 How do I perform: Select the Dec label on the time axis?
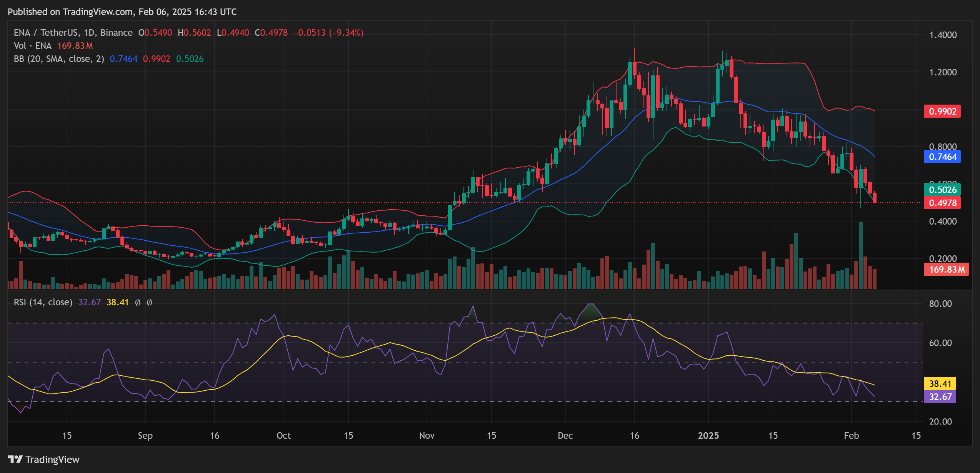point(565,436)
